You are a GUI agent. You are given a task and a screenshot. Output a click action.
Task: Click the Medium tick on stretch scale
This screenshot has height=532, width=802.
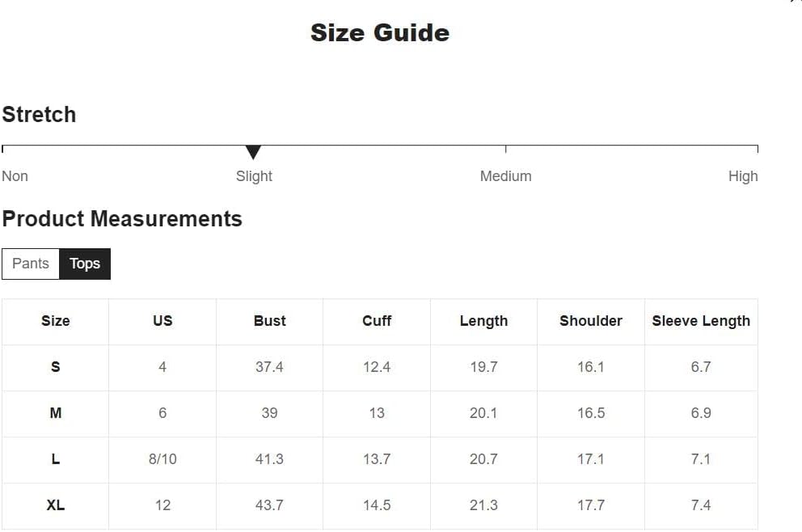[505, 149]
